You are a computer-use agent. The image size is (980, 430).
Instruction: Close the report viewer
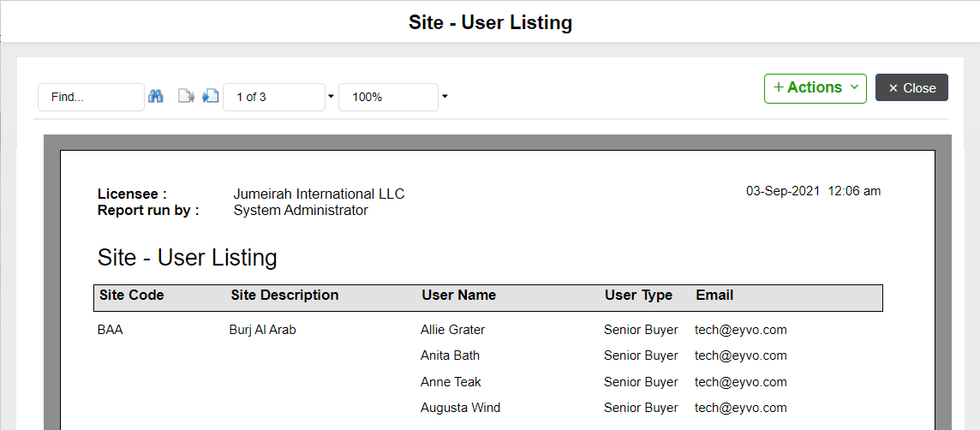(911, 88)
